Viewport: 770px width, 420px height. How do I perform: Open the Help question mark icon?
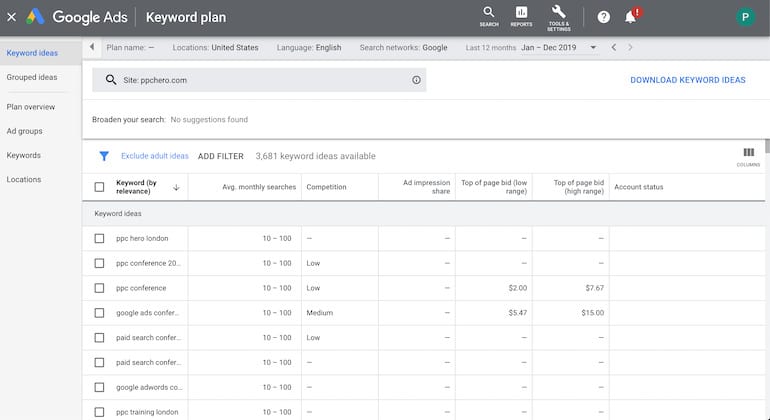pos(604,17)
